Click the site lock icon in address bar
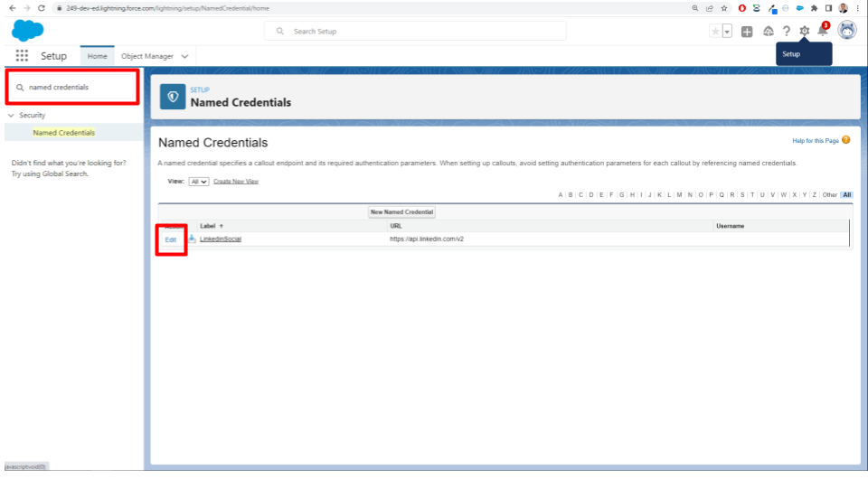The height and width of the screenshot is (488, 868). pyautogui.click(x=60, y=8)
